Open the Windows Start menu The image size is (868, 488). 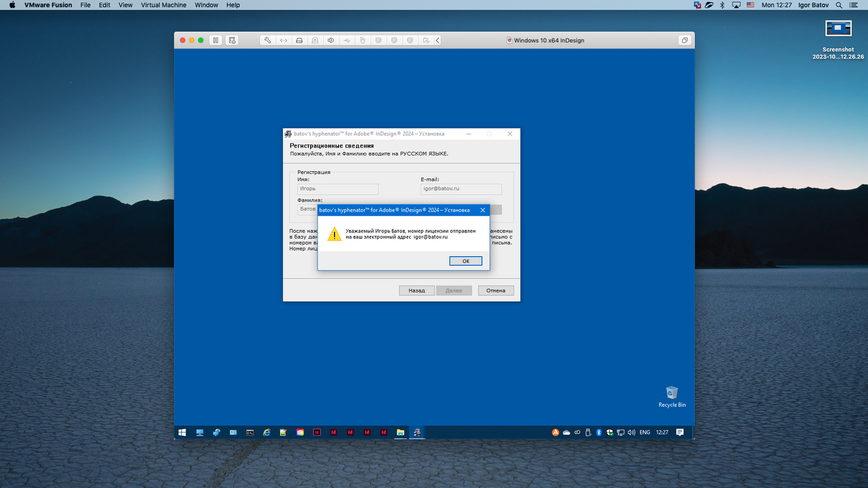pyautogui.click(x=182, y=432)
